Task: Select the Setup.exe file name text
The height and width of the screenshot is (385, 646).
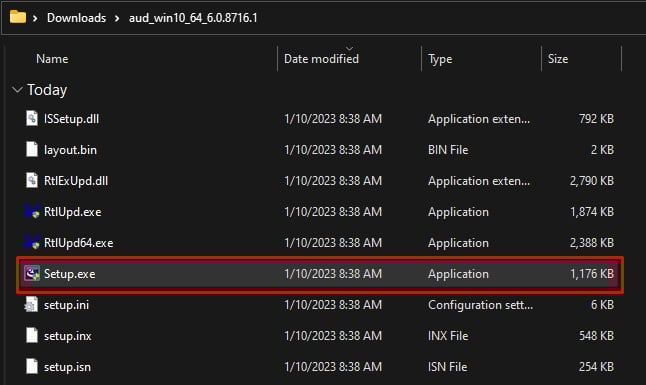Action: tap(70, 274)
